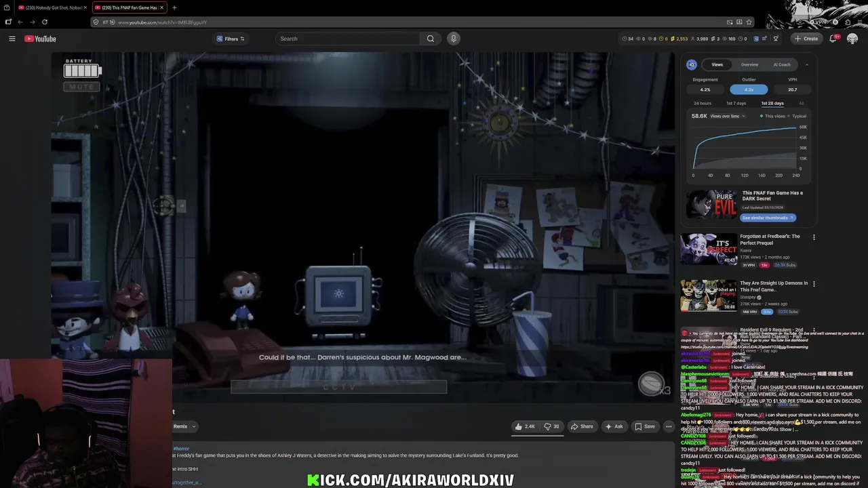This screenshot has width=868, height=488.
Task: Open the account avatar menu
Action: 852,39
